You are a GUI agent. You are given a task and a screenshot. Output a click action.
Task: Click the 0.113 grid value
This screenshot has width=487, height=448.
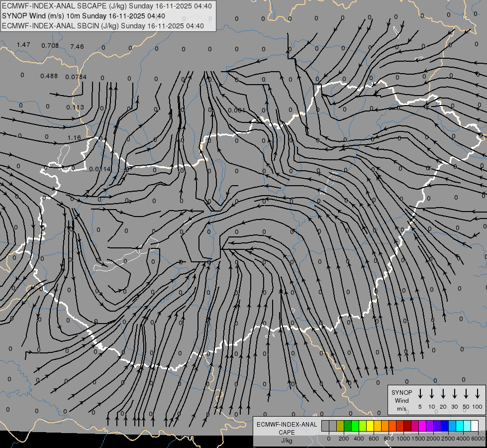coord(75,107)
